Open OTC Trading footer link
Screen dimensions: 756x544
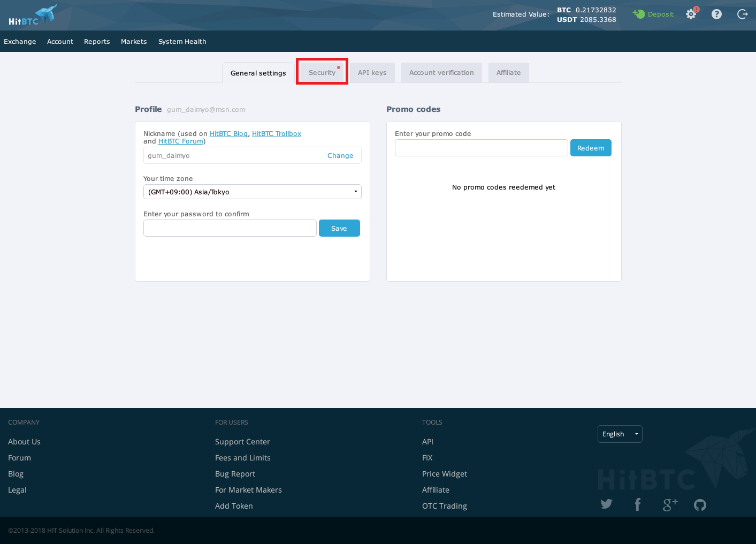point(445,506)
